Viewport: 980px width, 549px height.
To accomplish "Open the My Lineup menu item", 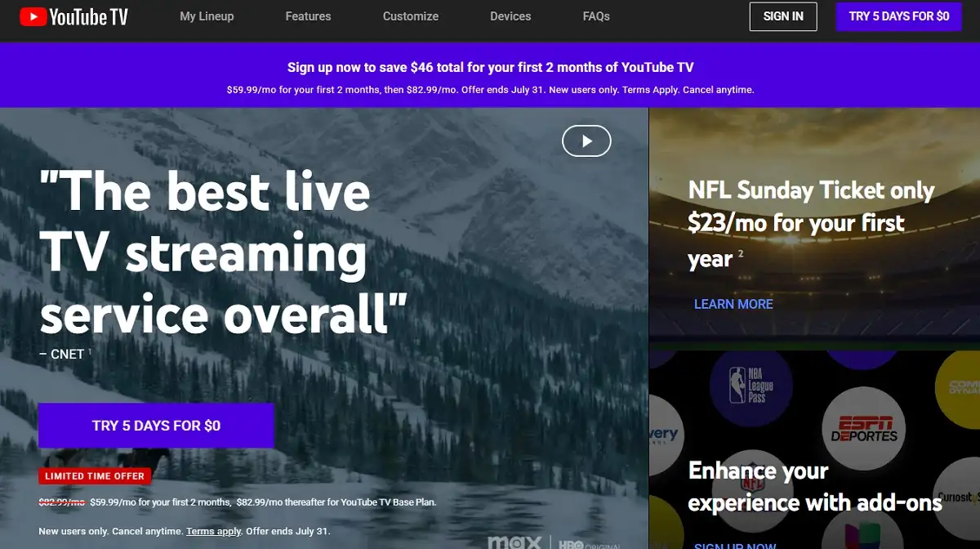I will [207, 16].
